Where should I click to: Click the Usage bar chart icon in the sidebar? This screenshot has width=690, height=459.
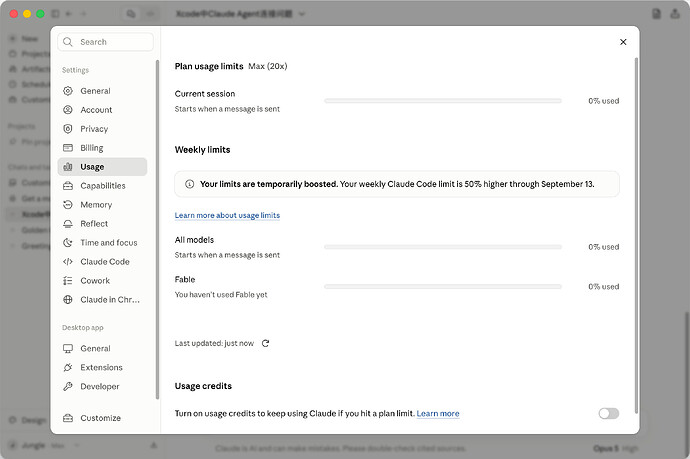(x=68, y=167)
